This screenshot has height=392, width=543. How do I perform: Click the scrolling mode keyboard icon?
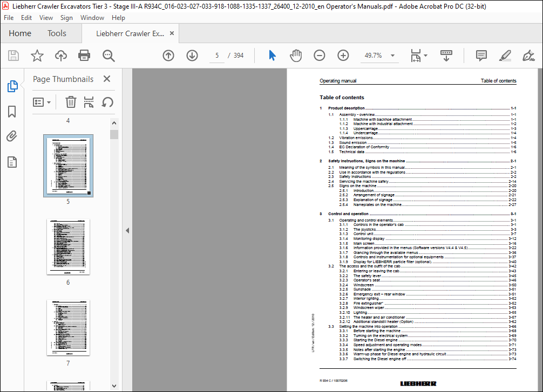coord(446,56)
